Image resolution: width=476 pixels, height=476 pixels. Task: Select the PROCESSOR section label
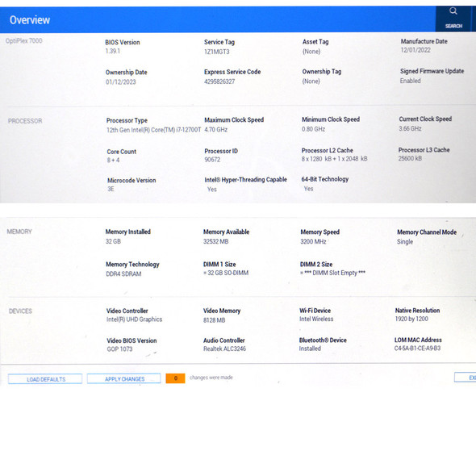(x=25, y=121)
